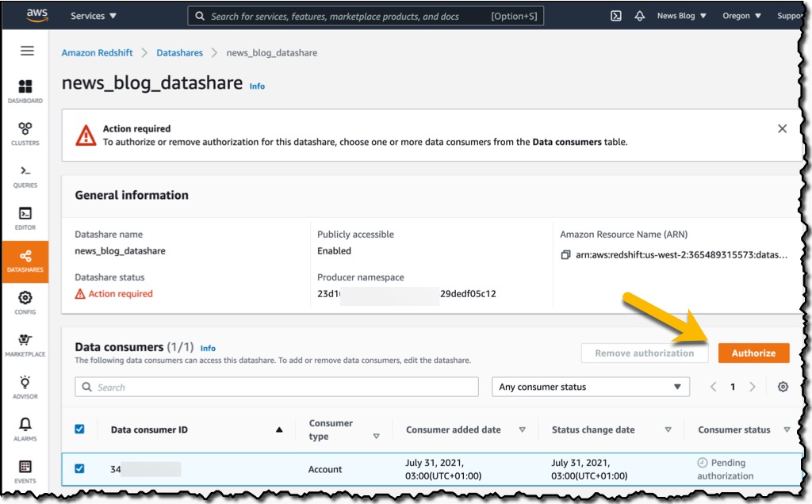The height and width of the screenshot is (504, 812).
Task: Open the Support menu
Action: [x=789, y=16]
